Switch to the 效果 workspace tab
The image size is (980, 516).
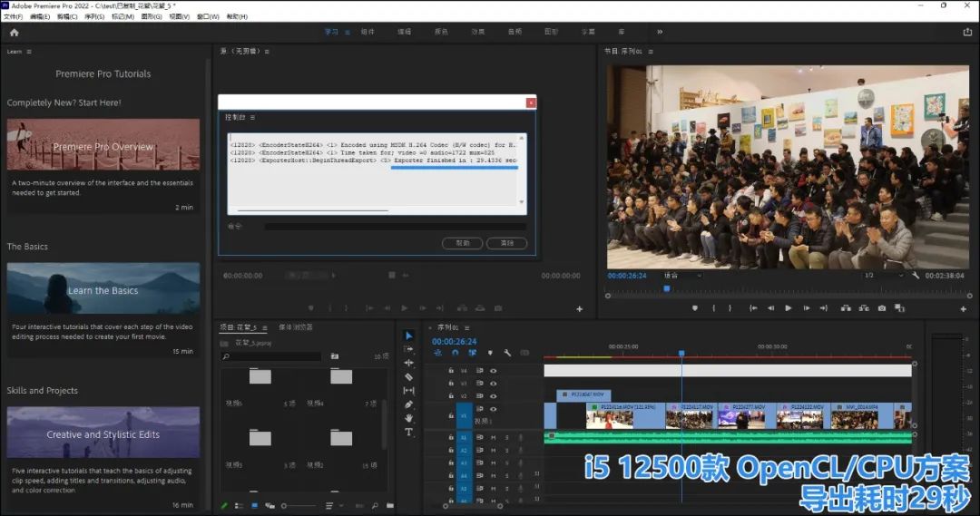[x=477, y=32]
